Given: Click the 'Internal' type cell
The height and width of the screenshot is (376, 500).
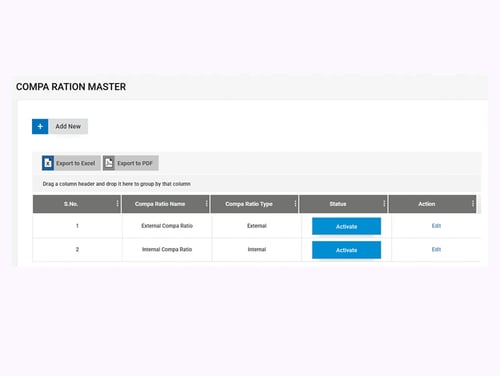Looking at the screenshot, I should pos(257,249).
